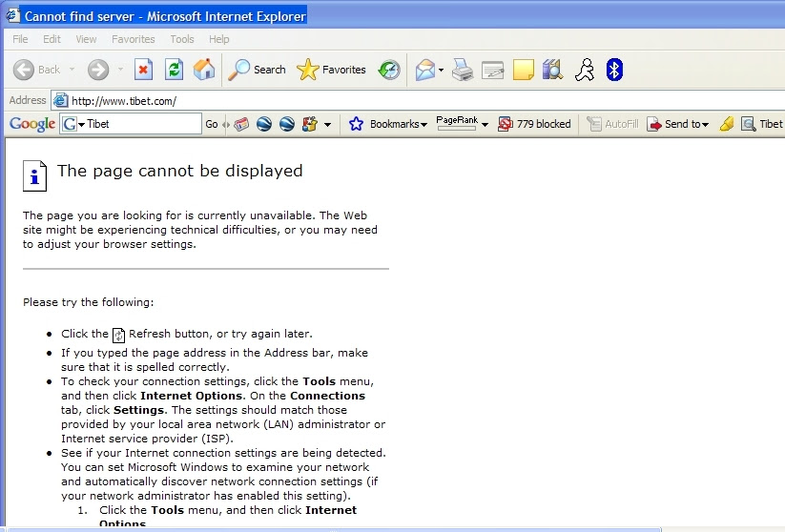Open the File menu
Screen dimensions: 785x532
20,39
